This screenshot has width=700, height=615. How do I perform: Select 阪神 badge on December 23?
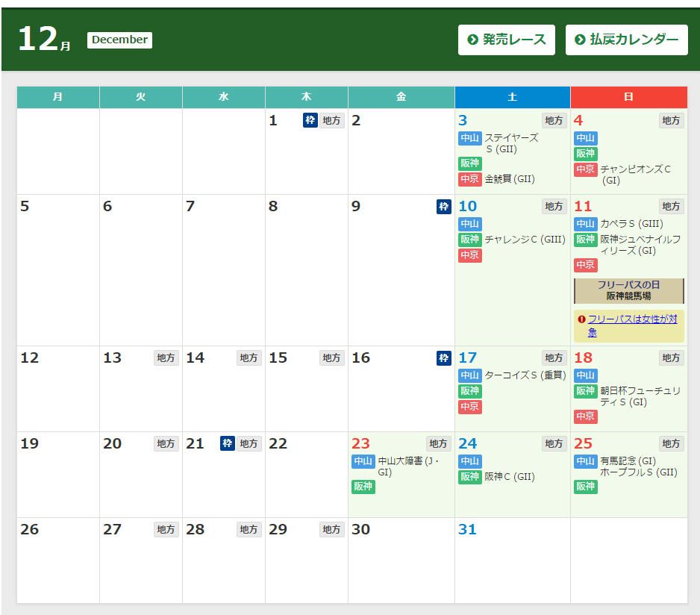click(x=363, y=487)
